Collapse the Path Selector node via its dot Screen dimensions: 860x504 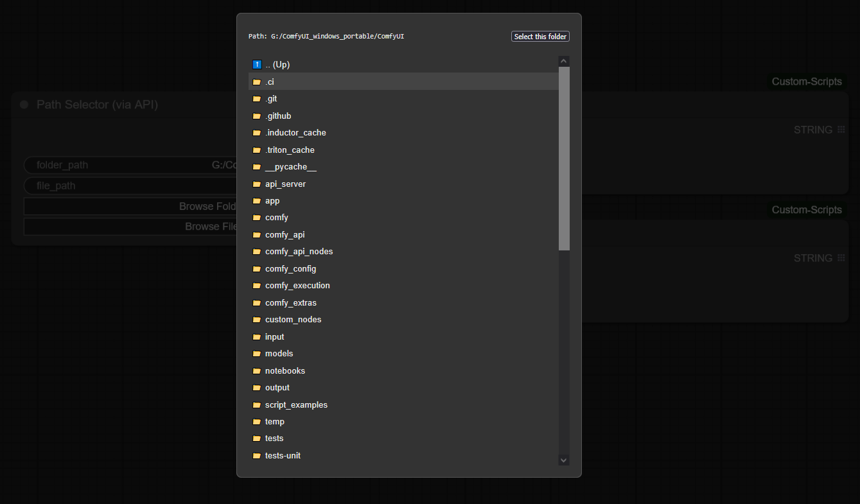pyautogui.click(x=24, y=105)
